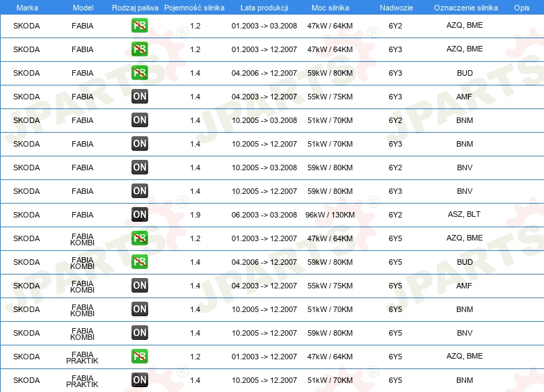Select the FABIA KOMBI model cell in the BUD row
Screen dimensions: 544x392
pyautogui.click(x=82, y=263)
